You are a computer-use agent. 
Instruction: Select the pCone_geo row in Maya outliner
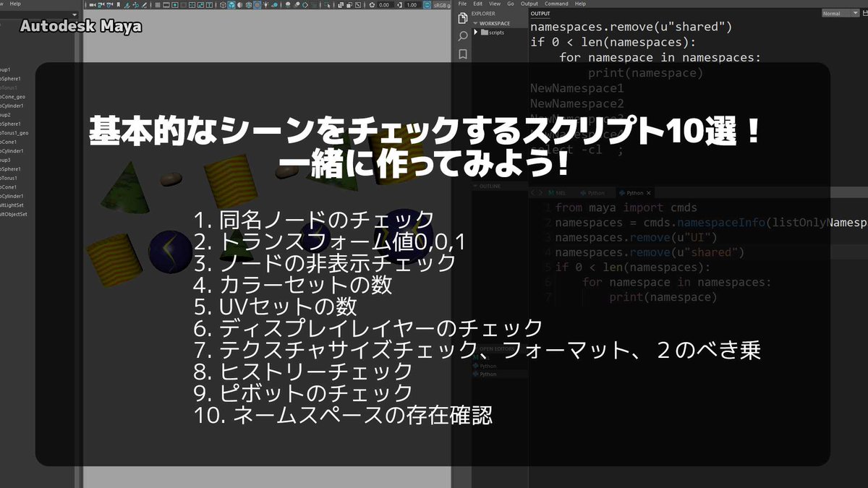tap(13, 96)
